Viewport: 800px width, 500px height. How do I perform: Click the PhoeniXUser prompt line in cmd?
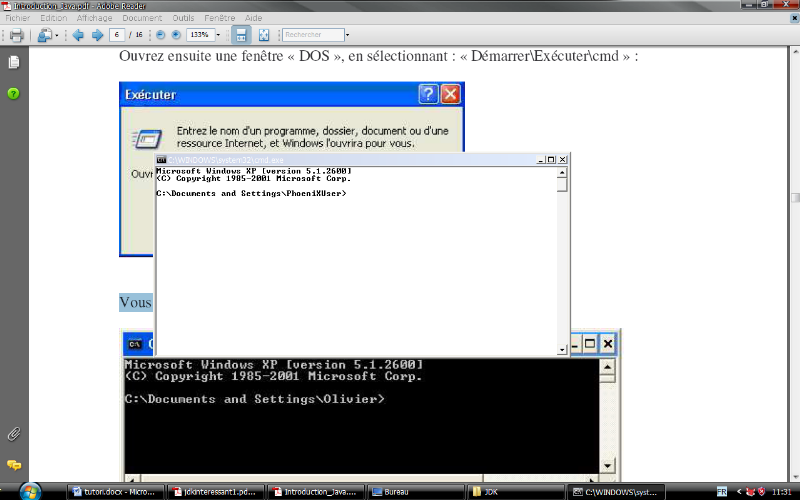251,193
